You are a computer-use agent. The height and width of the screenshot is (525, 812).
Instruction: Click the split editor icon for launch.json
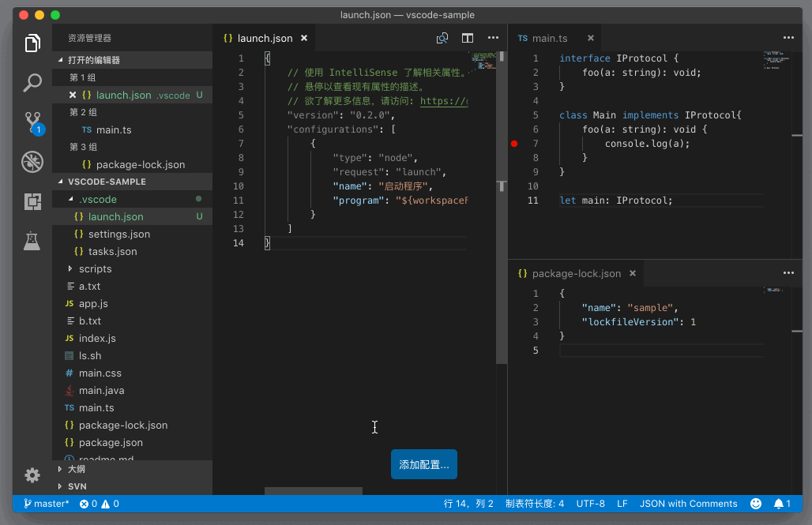pos(468,38)
